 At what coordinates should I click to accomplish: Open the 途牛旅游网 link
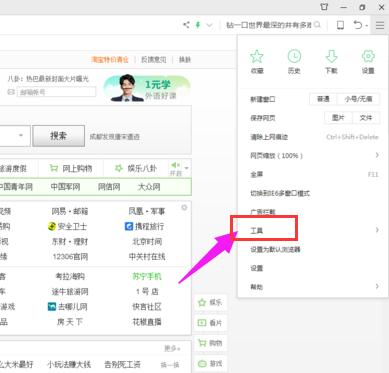coord(70,292)
